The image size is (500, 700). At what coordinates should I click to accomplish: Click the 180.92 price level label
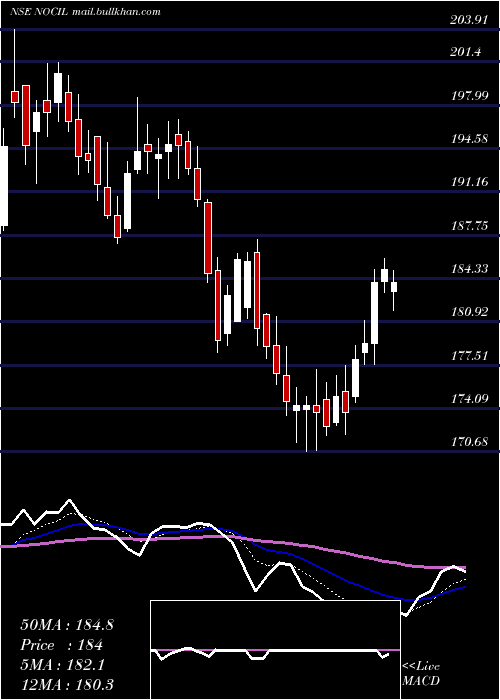469,312
